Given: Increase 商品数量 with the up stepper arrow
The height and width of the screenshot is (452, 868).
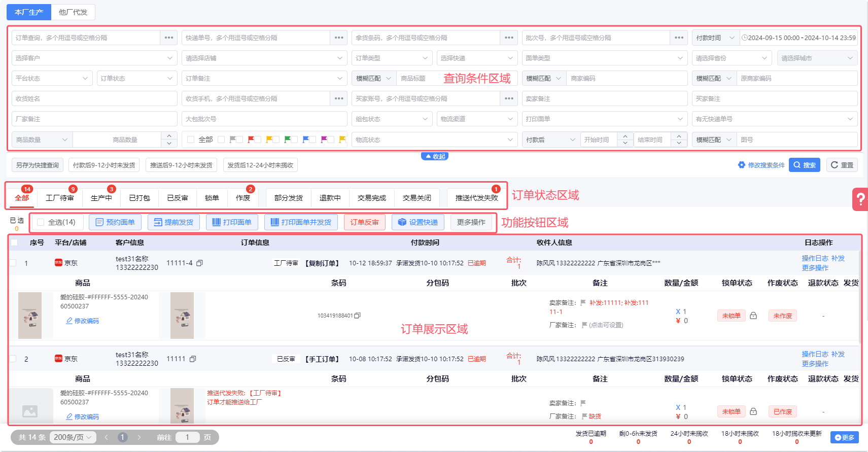Looking at the screenshot, I should click(169, 136).
